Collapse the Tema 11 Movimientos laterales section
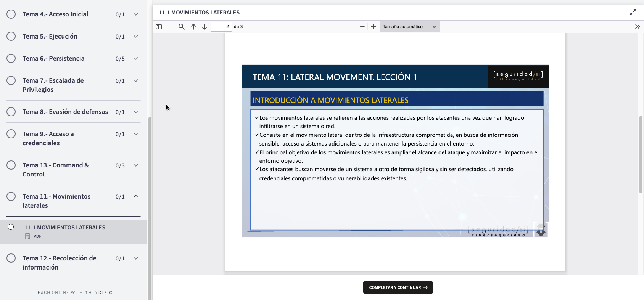Viewport: 644px width, 300px height. coord(136,196)
